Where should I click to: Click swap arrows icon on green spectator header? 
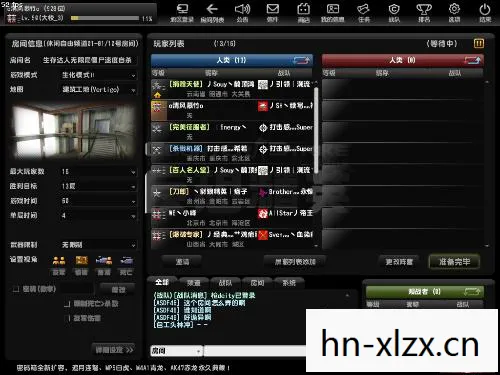coord(472,292)
